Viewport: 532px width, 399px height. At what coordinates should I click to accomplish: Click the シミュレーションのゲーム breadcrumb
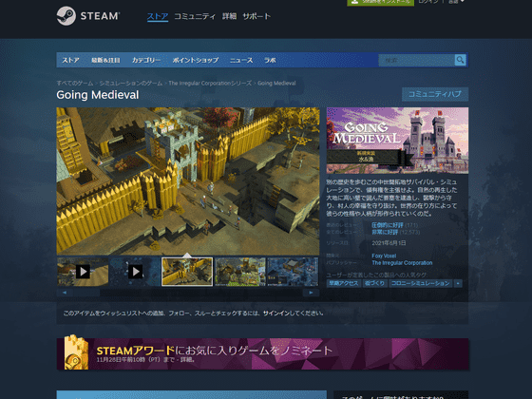(131, 84)
